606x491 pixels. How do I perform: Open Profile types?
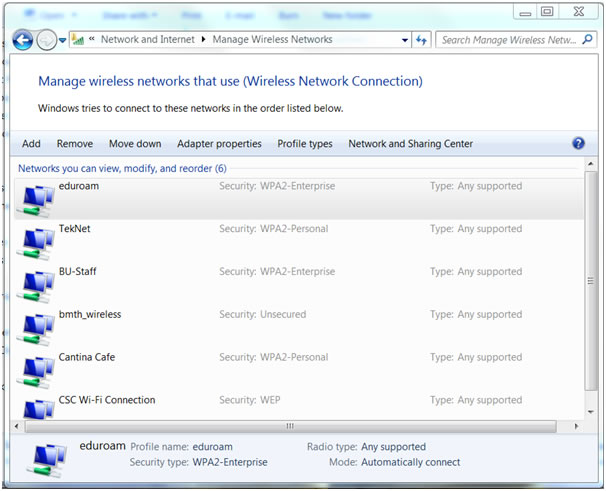[x=305, y=144]
